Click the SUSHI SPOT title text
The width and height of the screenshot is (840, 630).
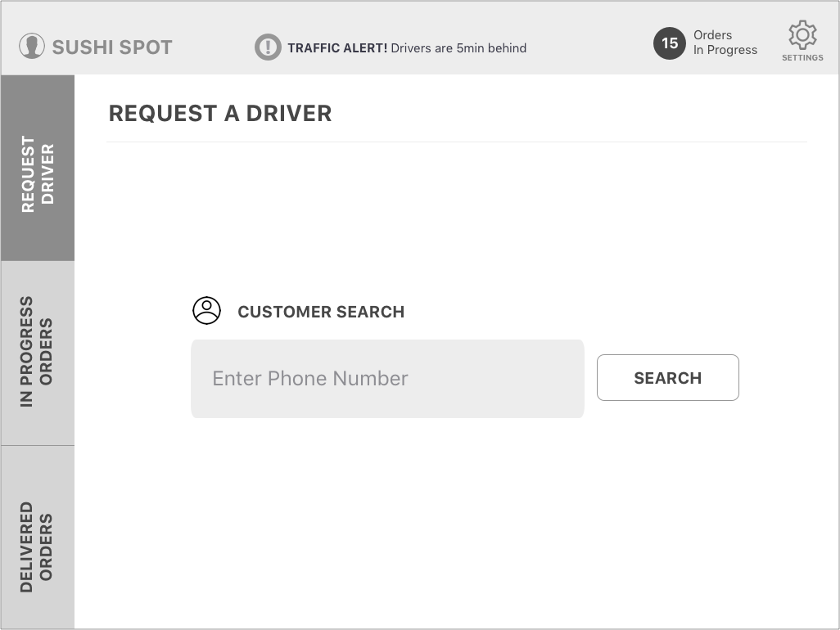click(112, 47)
